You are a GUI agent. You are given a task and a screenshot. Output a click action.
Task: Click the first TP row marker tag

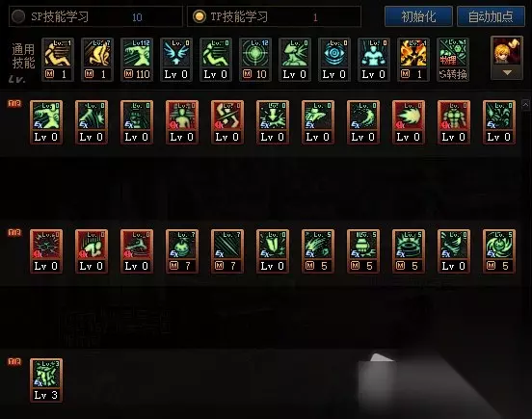(x=14, y=103)
